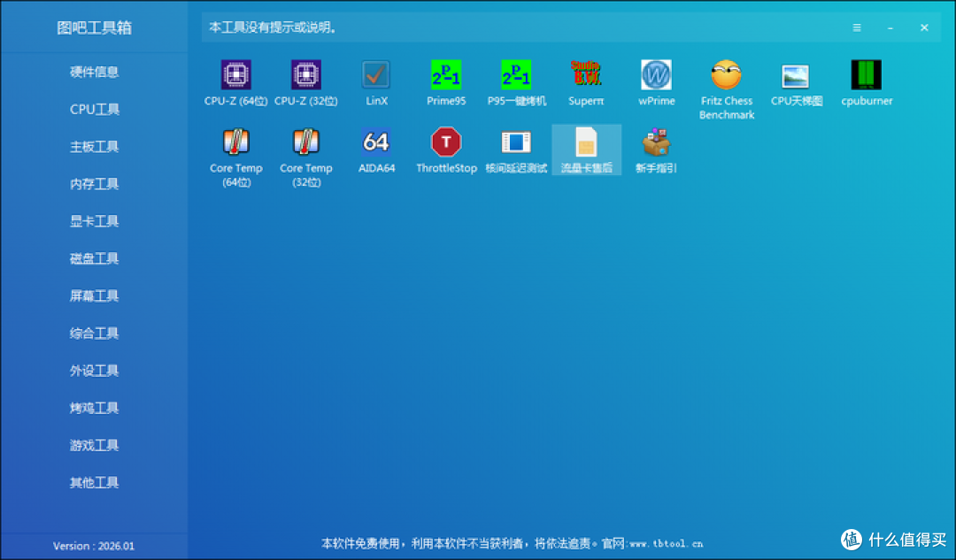Open 游戏工具 category

[94, 446]
